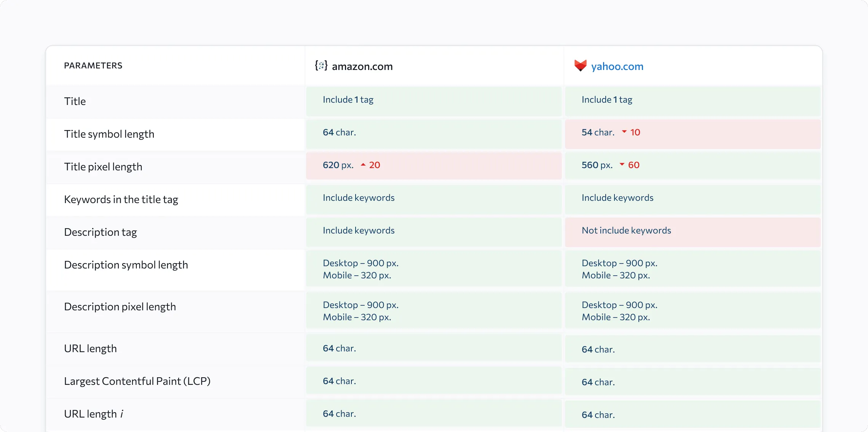This screenshot has height=432, width=868.
Task: Click the Not include keywords cell
Action: (x=626, y=230)
